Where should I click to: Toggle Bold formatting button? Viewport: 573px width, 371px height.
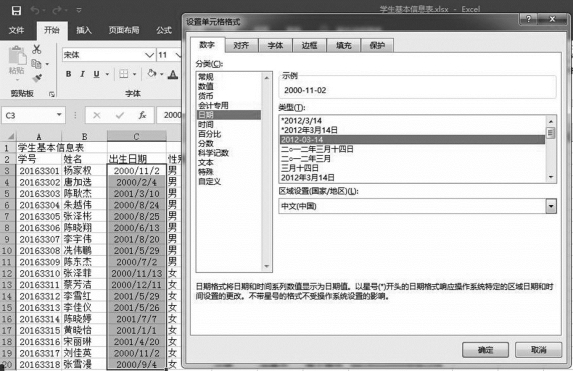click(x=68, y=74)
